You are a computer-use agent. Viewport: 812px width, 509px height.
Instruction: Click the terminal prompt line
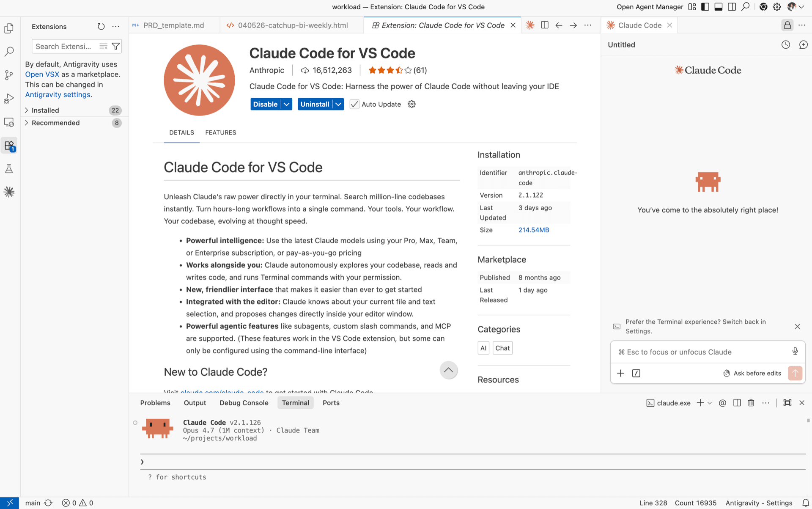(x=473, y=462)
